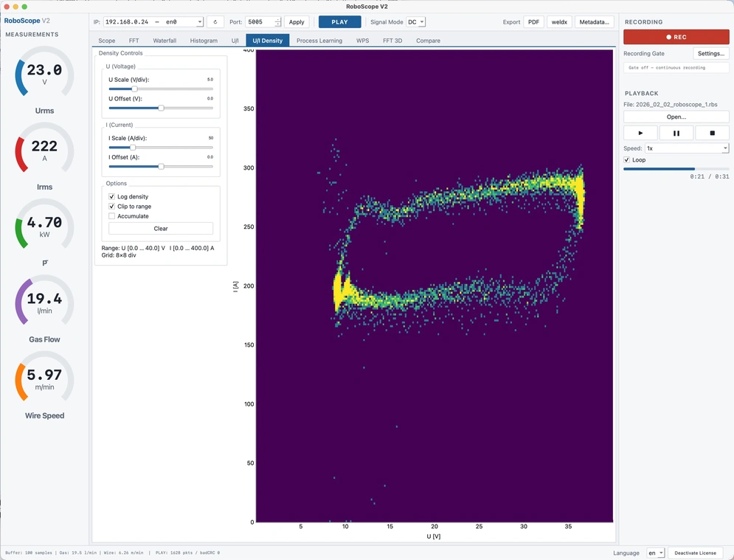Click the Apply connection button
The height and width of the screenshot is (560, 734).
(297, 22)
